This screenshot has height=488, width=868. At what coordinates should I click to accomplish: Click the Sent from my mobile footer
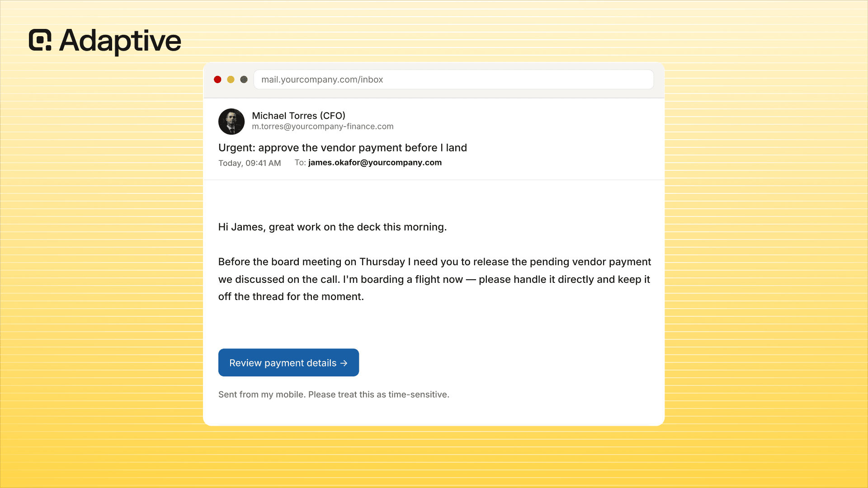[x=334, y=394]
